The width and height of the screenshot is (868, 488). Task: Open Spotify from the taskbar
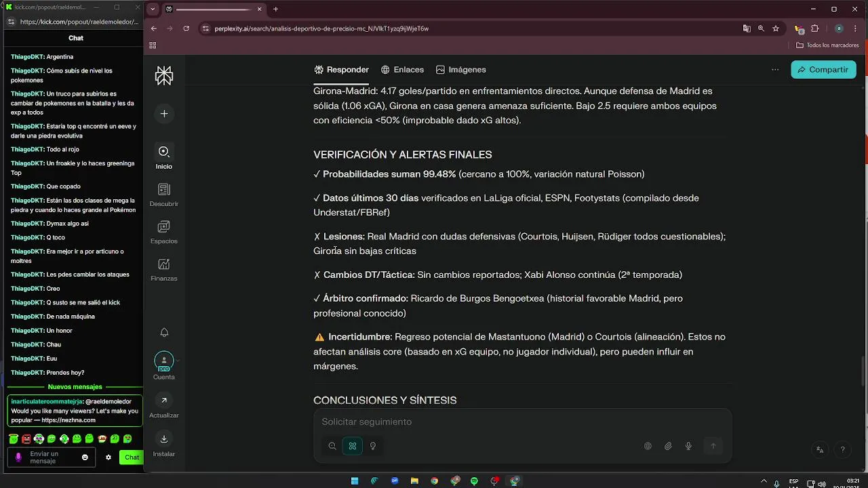click(x=474, y=481)
